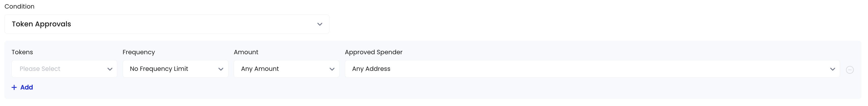This screenshot has width=868, height=106.
Task: Click the chevron arrow in Amount field
Action: pyautogui.click(x=332, y=69)
